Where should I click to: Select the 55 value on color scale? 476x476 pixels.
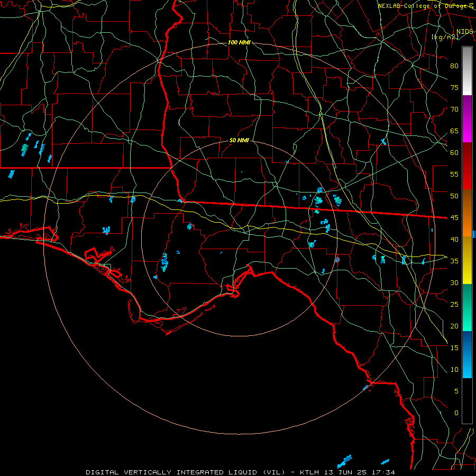pos(454,175)
